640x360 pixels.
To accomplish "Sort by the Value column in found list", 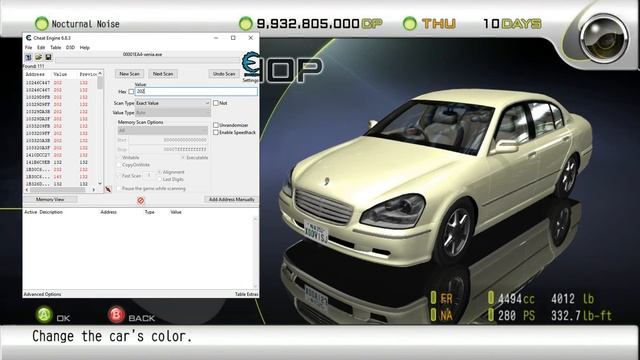I will click(64, 74).
